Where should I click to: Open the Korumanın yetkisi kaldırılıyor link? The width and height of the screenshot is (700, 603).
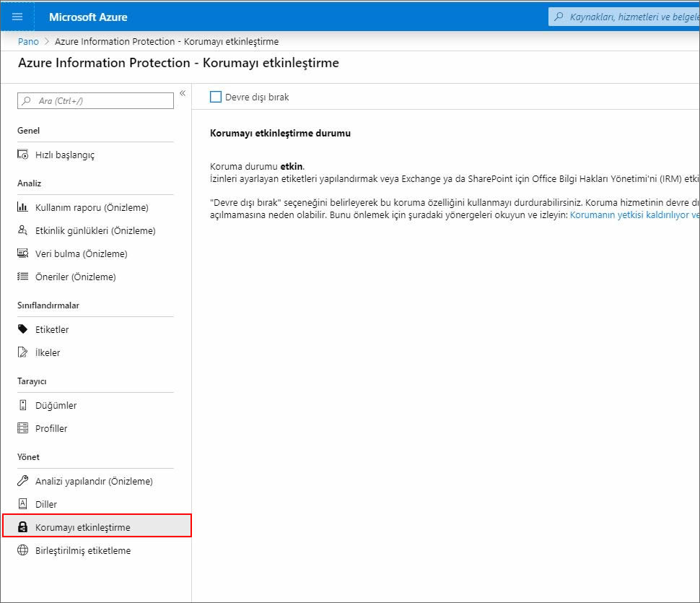[635, 215]
